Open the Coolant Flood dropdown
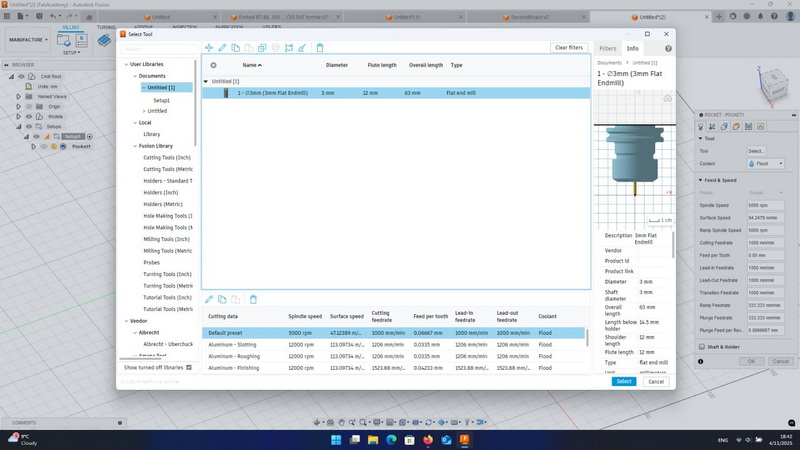800x450 pixels. (765, 164)
